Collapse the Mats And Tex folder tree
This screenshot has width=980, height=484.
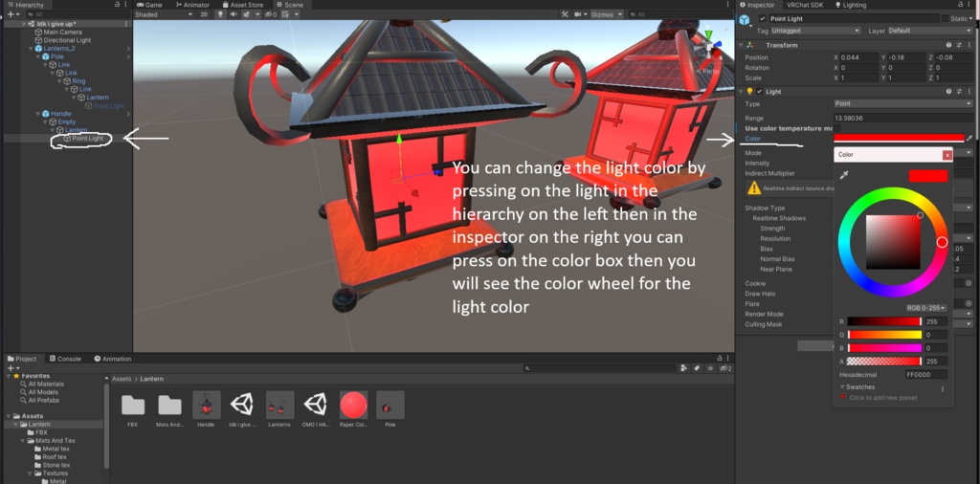[x=23, y=440]
